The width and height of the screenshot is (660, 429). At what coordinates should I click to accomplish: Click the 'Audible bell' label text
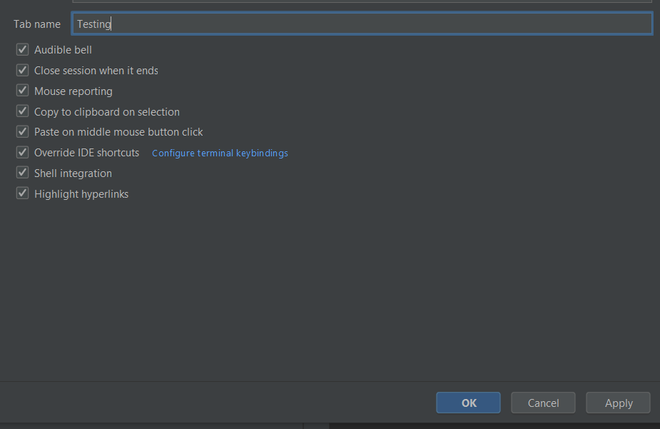(x=63, y=50)
